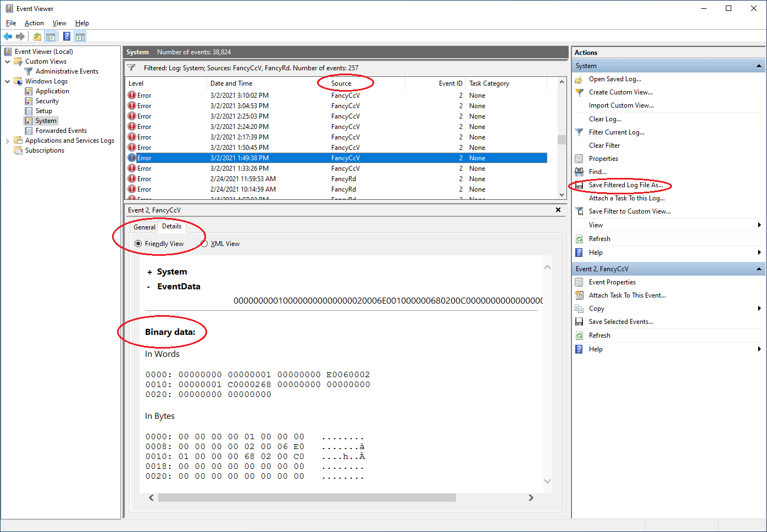Toggle the Show/Hide Action Pane toolbar icon
This screenshot has width=767, height=532.
[80, 36]
